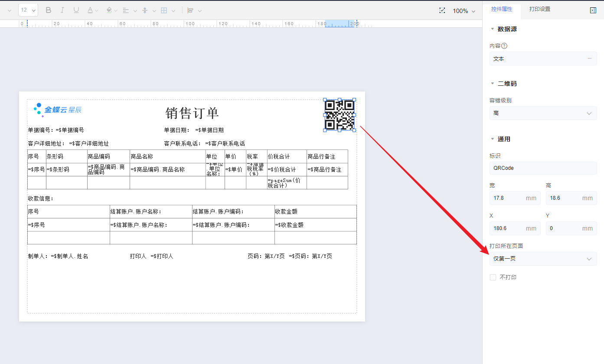The height and width of the screenshot is (364, 604).
Task: Click the 商品名称 table header cell
Action: (x=168, y=156)
